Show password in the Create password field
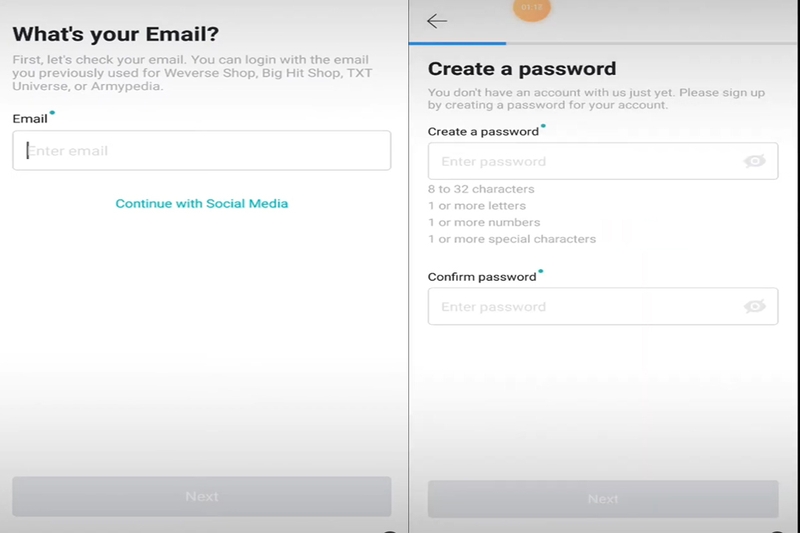The height and width of the screenshot is (533, 800). tap(755, 161)
